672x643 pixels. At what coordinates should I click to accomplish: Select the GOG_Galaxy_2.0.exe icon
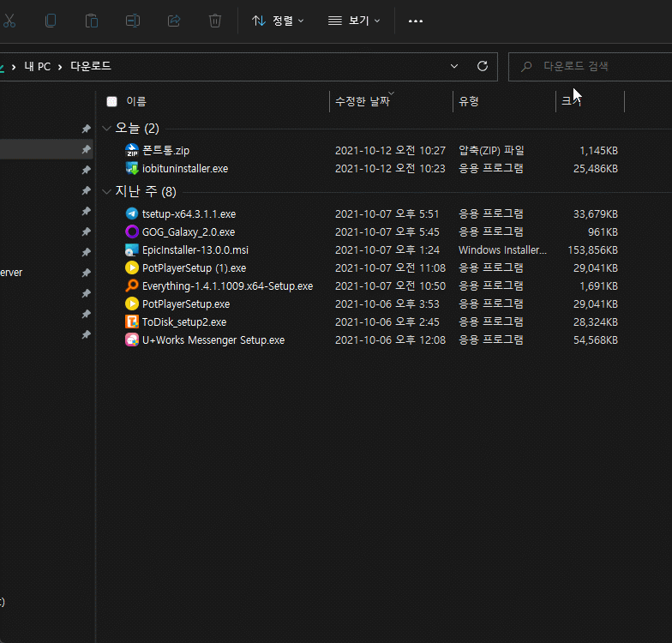point(132,231)
